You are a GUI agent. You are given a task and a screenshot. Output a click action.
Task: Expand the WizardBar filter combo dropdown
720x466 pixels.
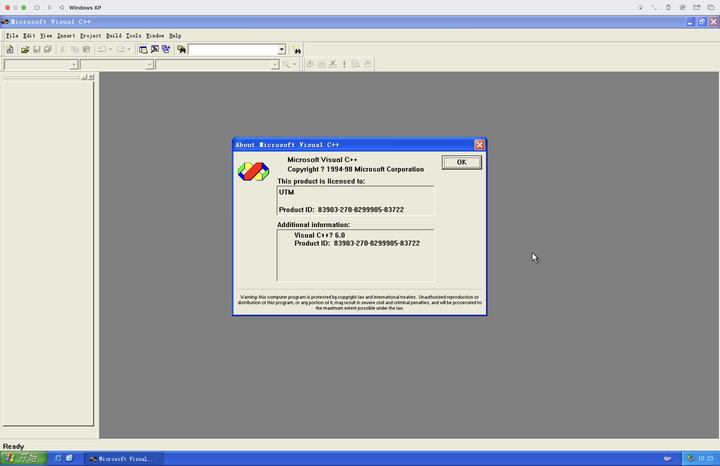pyautogui.click(x=149, y=65)
